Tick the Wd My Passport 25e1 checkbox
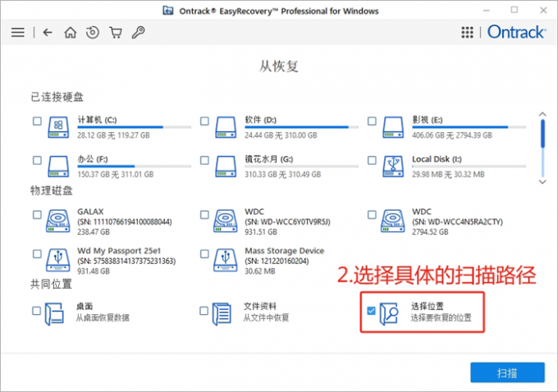The image size is (558, 392). point(37,253)
